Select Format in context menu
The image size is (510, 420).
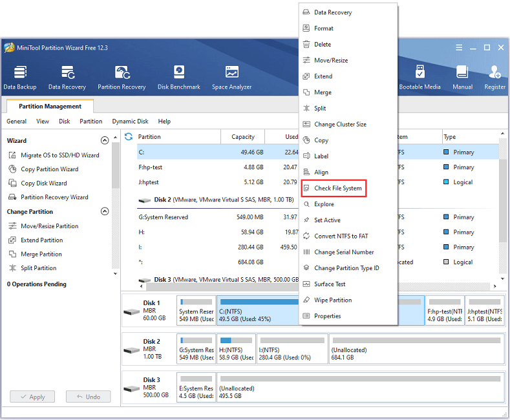[x=348, y=28]
